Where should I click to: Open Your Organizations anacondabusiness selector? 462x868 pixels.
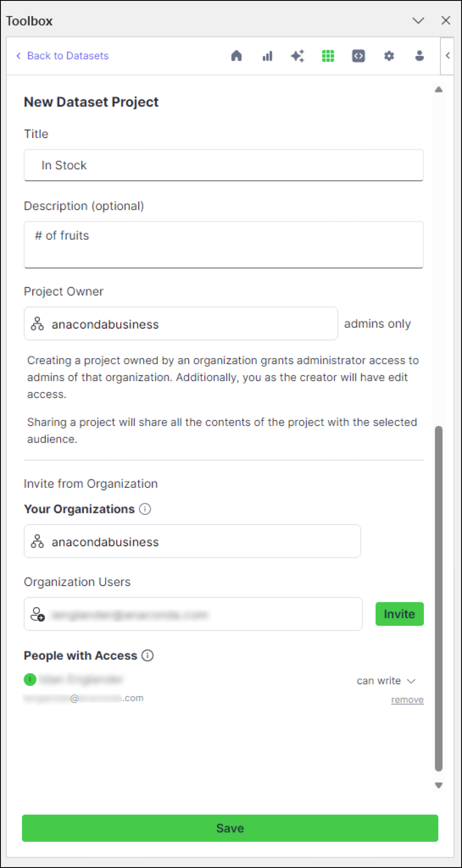point(192,541)
